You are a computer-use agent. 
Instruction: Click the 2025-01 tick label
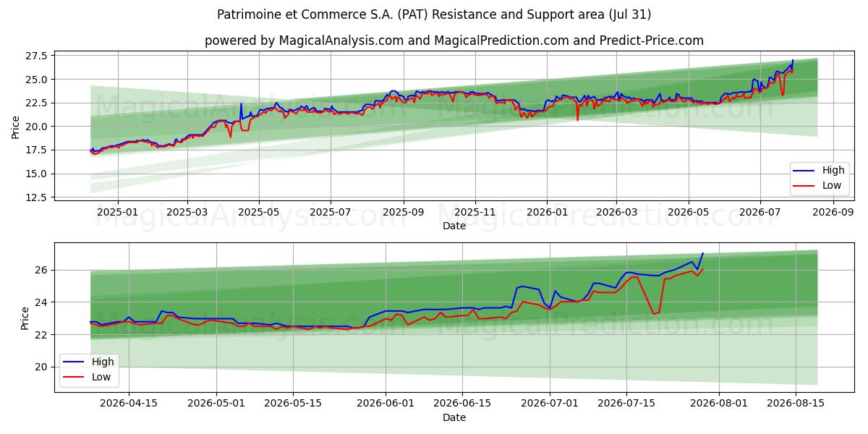coord(117,213)
